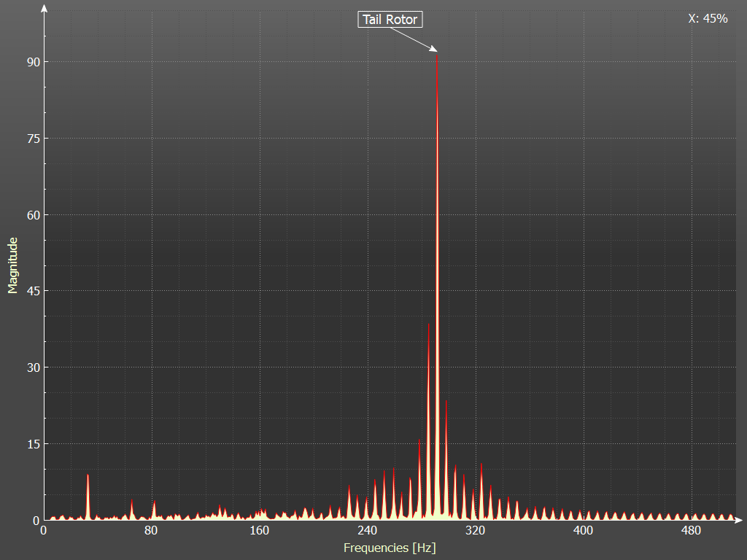Screen dimensions: 747x560
Task: Select the 320 Hz tick label
Action: (x=476, y=530)
